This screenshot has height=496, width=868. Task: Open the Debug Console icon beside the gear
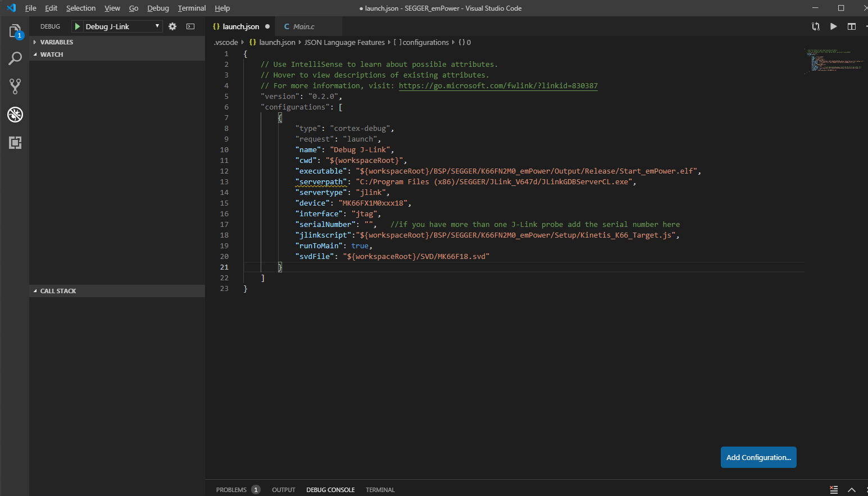tap(190, 26)
